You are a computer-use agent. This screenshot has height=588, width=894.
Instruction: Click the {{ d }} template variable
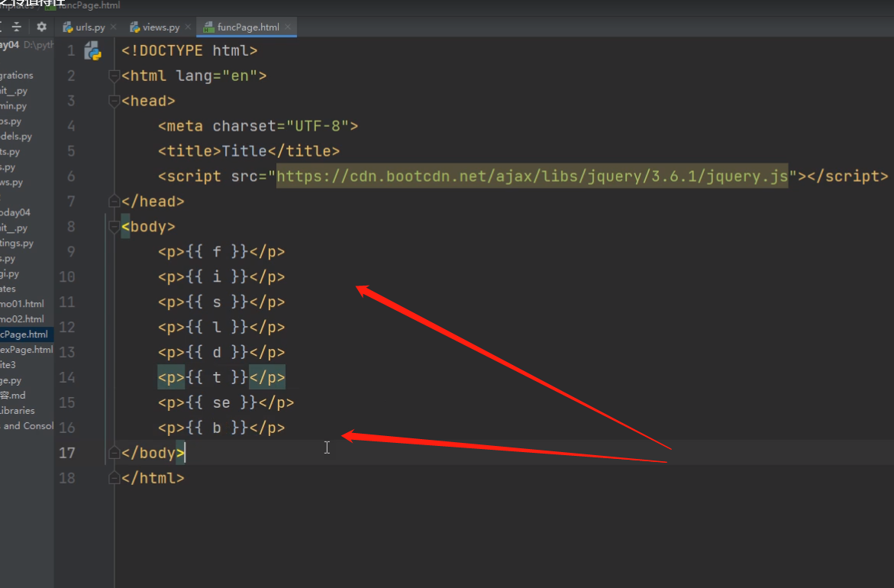point(217,352)
